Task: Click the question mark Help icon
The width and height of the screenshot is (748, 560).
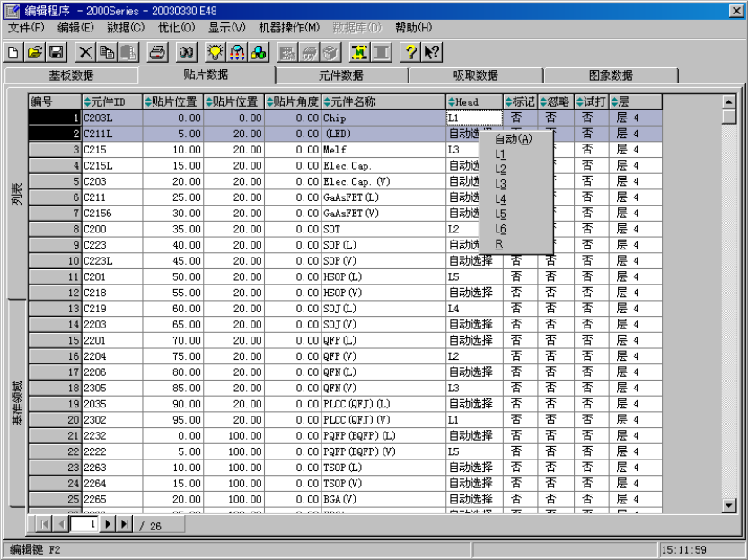Action: click(x=410, y=53)
